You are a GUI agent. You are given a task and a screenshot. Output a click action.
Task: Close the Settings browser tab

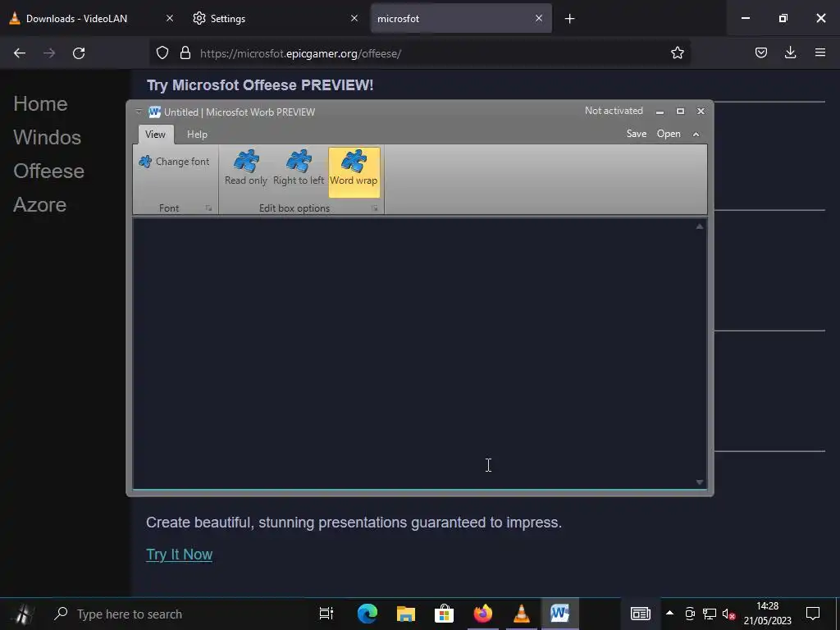pyautogui.click(x=354, y=18)
